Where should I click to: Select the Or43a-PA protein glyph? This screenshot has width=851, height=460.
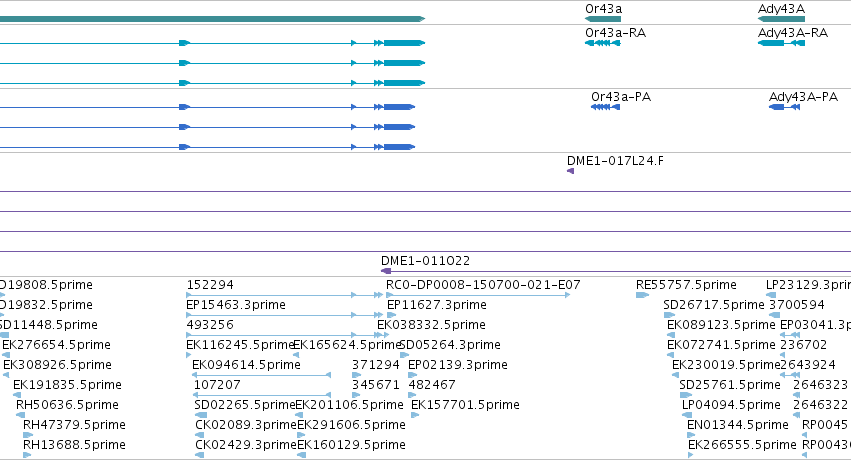tap(605, 107)
